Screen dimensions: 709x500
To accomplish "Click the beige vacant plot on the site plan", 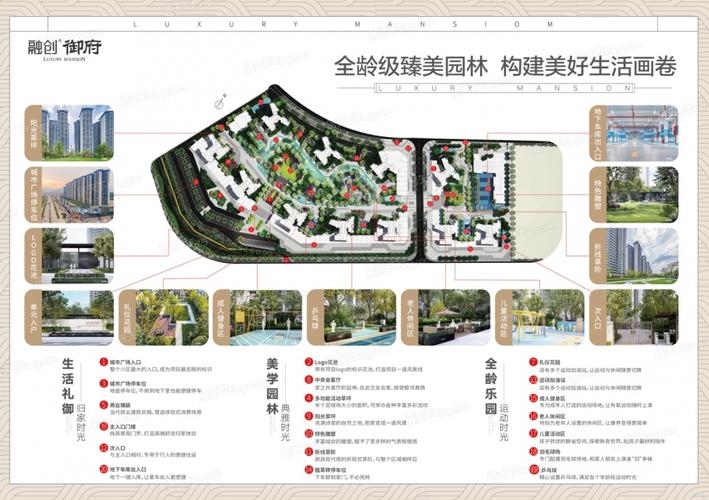I will [x=538, y=203].
